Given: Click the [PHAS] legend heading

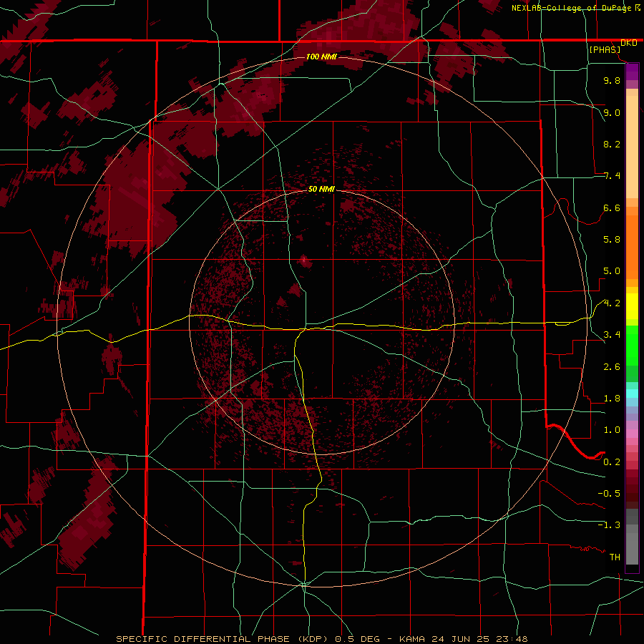Looking at the screenshot, I should click(605, 49).
